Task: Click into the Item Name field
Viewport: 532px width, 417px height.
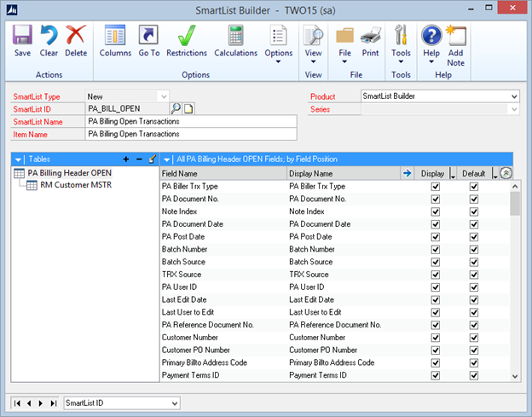Action: [191, 134]
